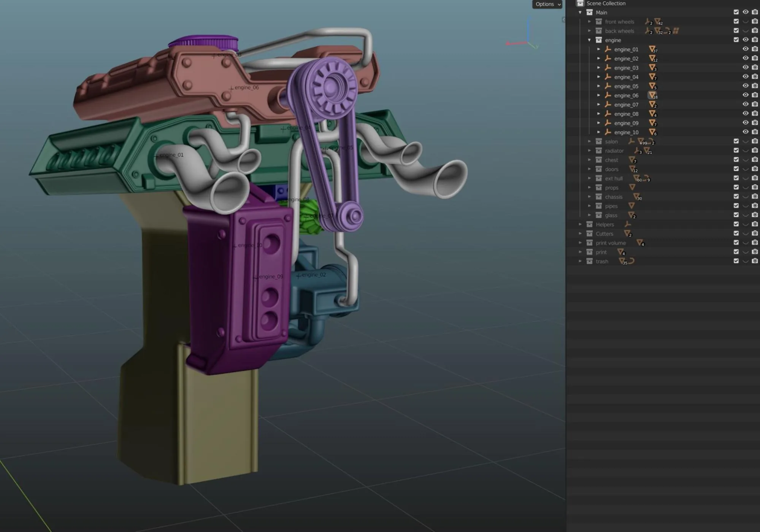This screenshot has height=532, width=760.
Task: Click the trash collection mesh icon
Action: click(622, 261)
